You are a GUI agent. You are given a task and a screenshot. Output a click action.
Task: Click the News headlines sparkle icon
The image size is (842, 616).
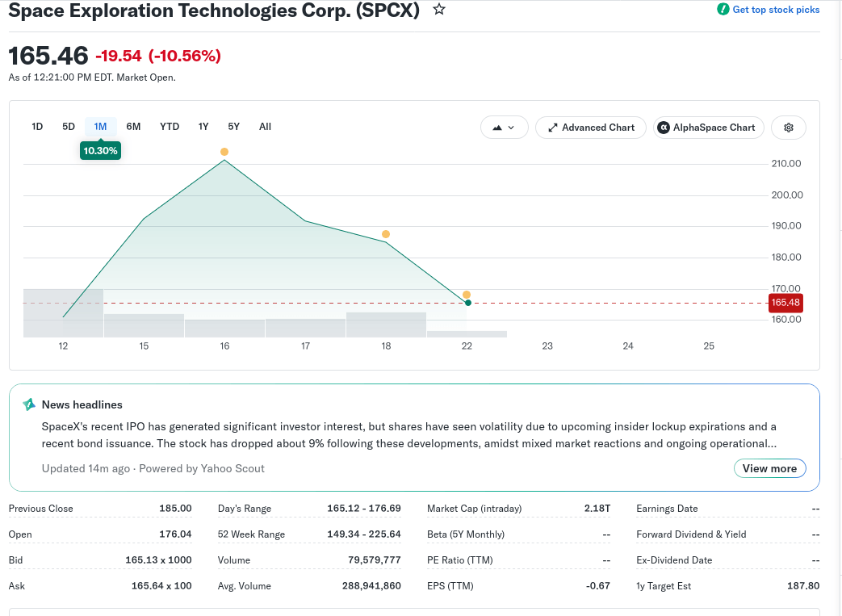pos(29,404)
